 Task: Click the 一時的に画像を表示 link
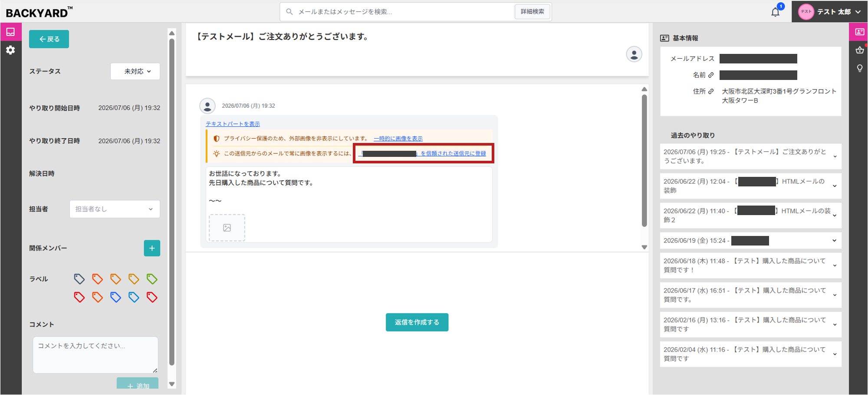point(398,139)
